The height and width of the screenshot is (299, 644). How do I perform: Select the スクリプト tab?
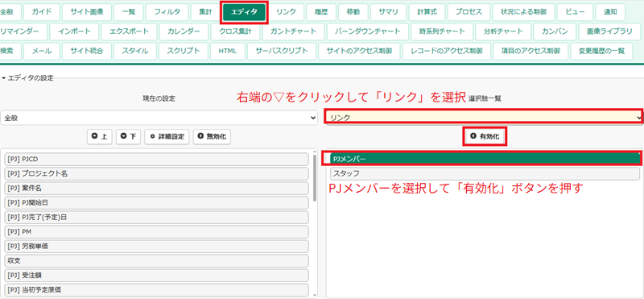pos(184,51)
